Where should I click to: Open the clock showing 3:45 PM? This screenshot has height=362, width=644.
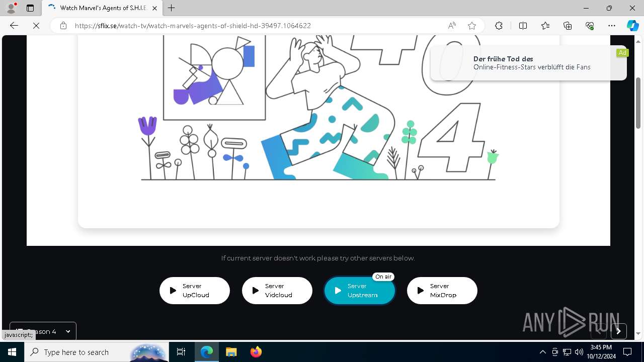(601, 352)
